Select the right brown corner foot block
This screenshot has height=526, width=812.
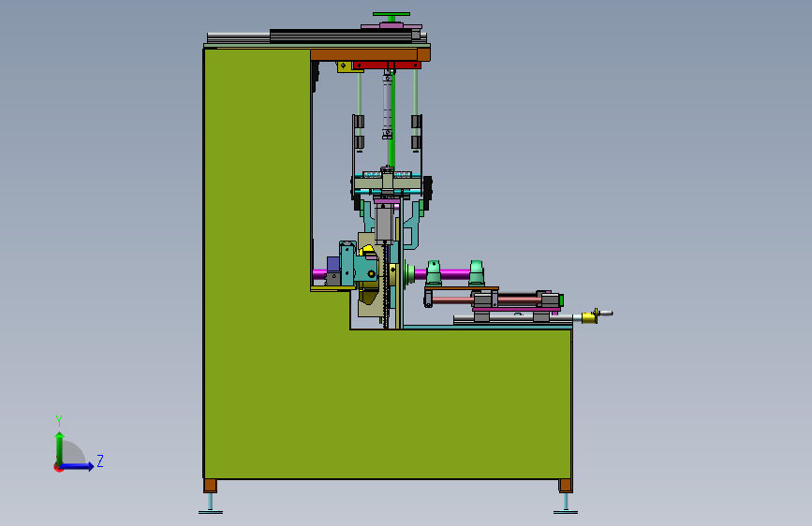[x=565, y=486]
